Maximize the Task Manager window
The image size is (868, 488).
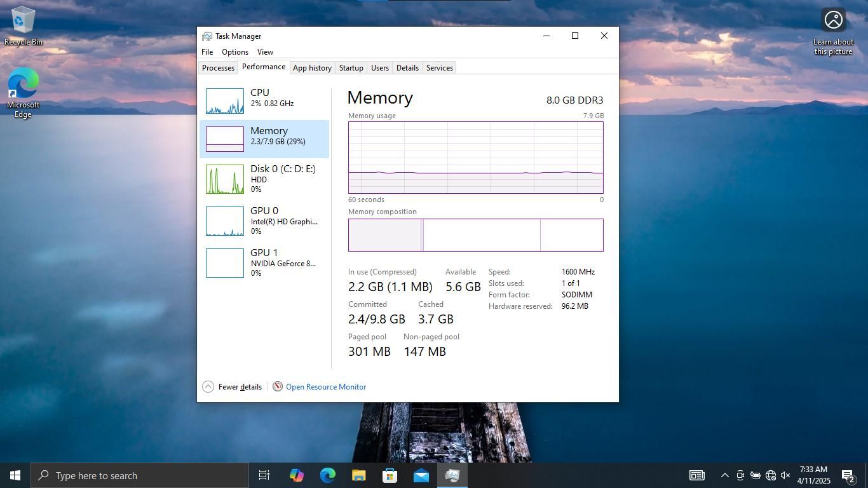coord(575,36)
